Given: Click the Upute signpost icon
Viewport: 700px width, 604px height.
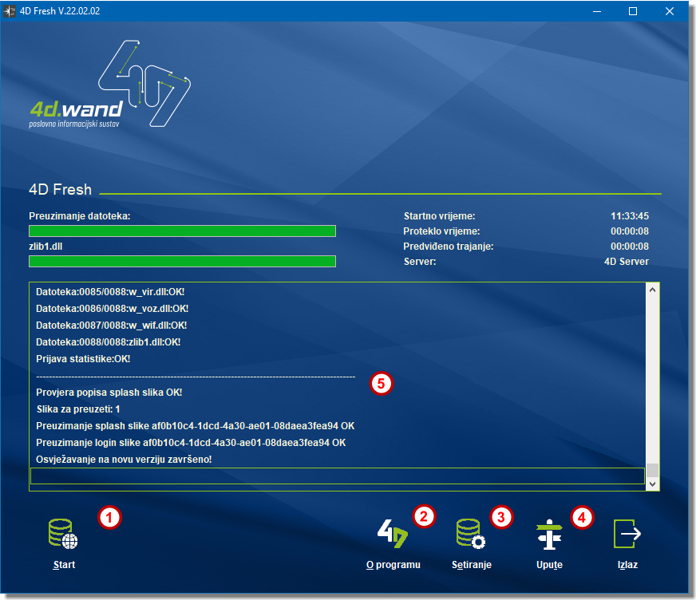Looking at the screenshot, I should click(x=549, y=534).
